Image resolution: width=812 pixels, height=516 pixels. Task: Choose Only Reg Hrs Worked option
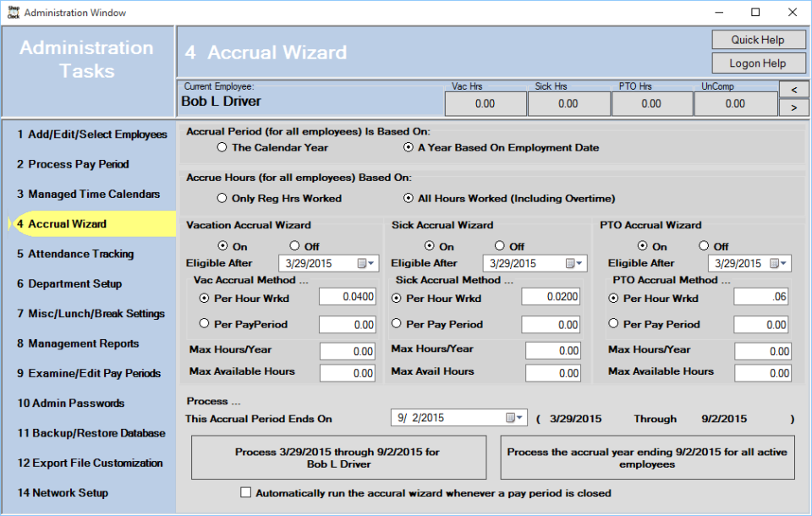point(222,198)
